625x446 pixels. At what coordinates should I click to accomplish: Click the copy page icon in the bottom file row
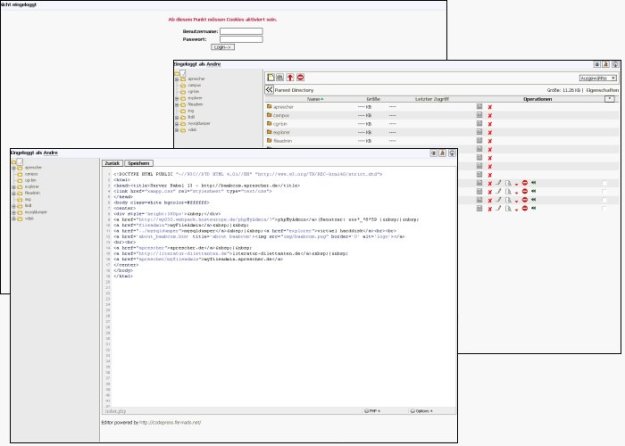508,208
